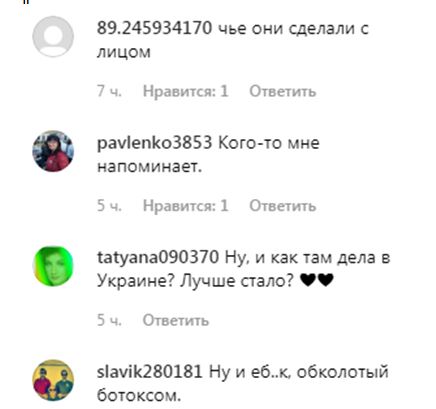Click the 89.245934170 username

154,28
